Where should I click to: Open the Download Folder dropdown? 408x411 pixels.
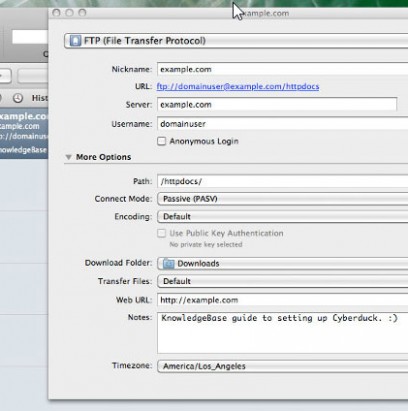click(283, 264)
